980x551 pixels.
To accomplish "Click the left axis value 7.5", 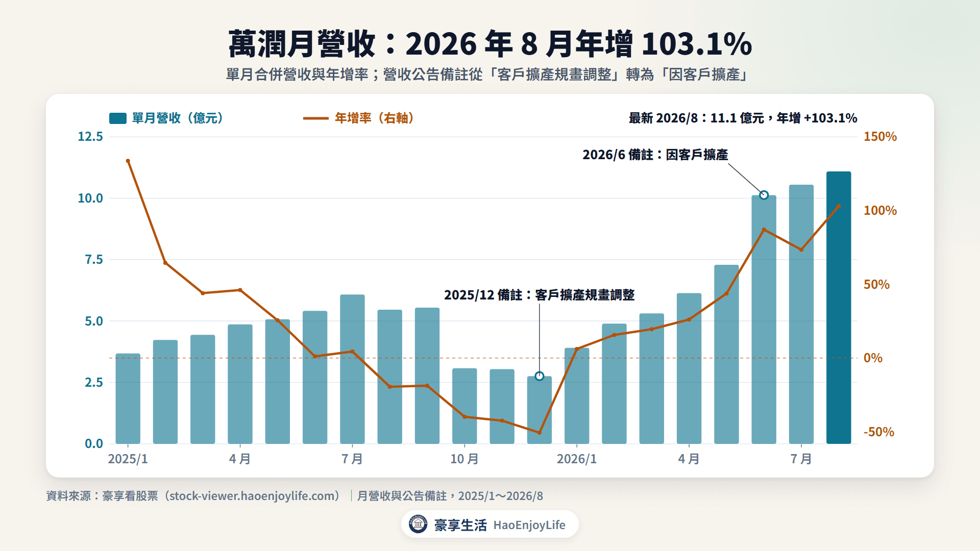I will tap(94, 260).
